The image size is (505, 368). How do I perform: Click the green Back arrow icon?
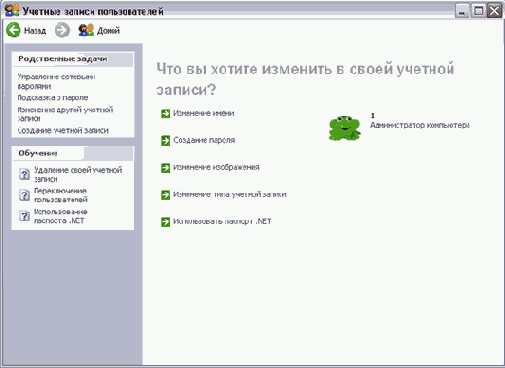[13, 30]
